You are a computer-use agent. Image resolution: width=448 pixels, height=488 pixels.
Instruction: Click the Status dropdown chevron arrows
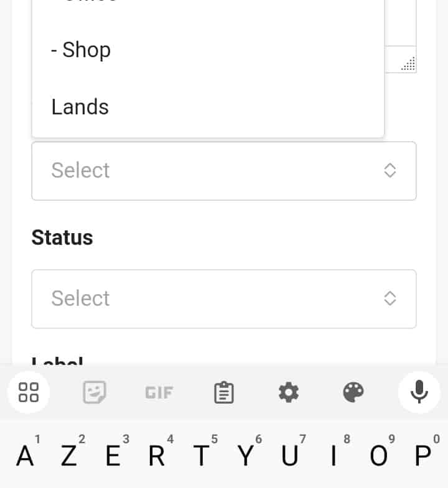[x=390, y=299]
